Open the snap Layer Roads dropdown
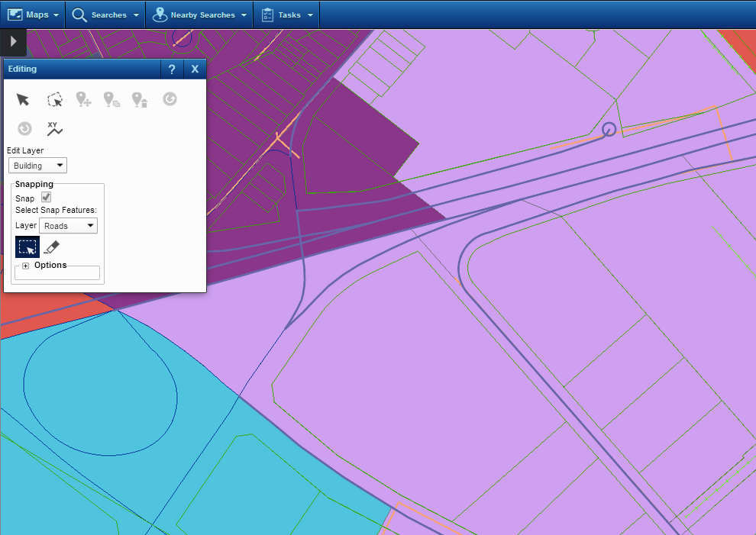The image size is (756, 535). tap(68, 226)
